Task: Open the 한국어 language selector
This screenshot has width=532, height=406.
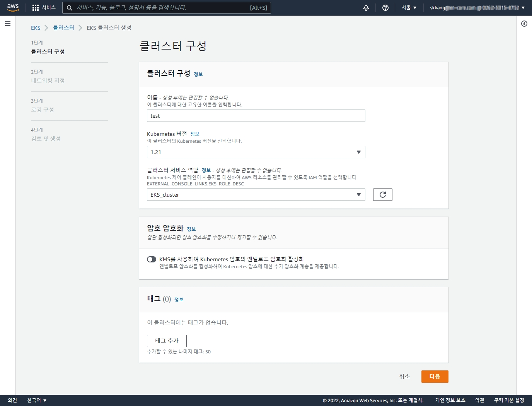Action: 37,400
